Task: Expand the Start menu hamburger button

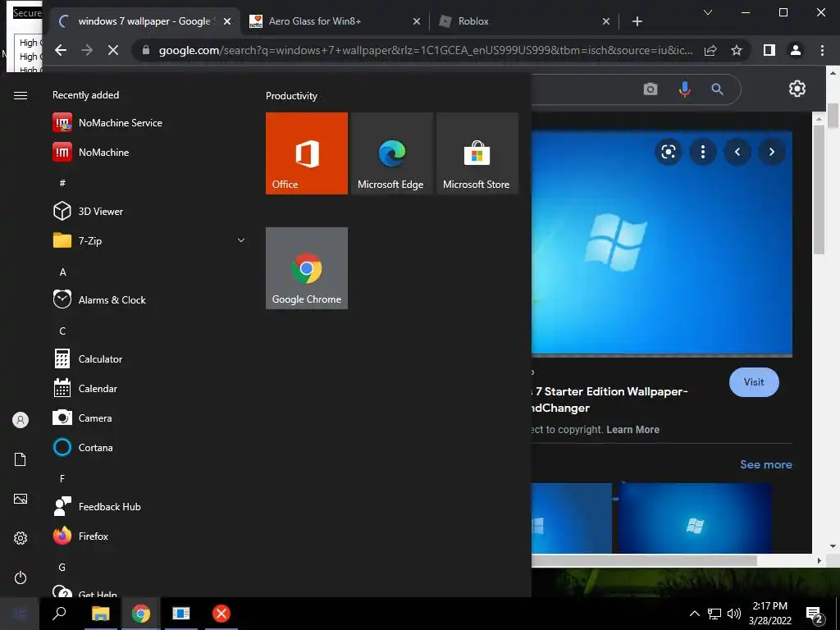Action: point(21,95)
